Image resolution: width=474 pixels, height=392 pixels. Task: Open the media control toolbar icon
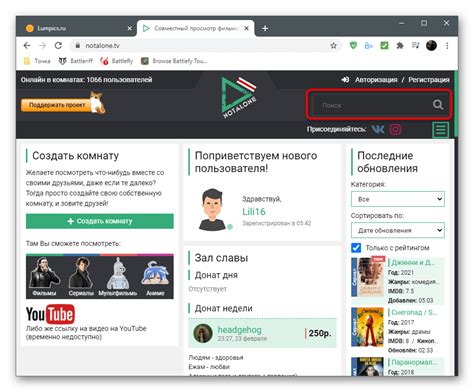coord(415,45)
